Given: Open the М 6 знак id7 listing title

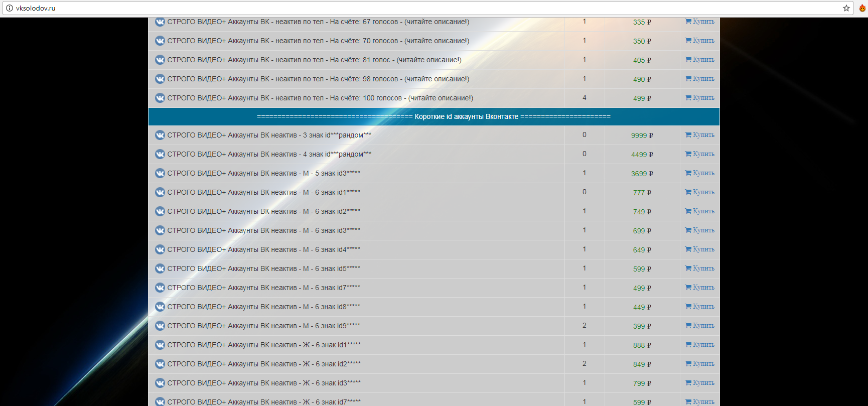Looking at the screenshot, I should pos(263,288).
